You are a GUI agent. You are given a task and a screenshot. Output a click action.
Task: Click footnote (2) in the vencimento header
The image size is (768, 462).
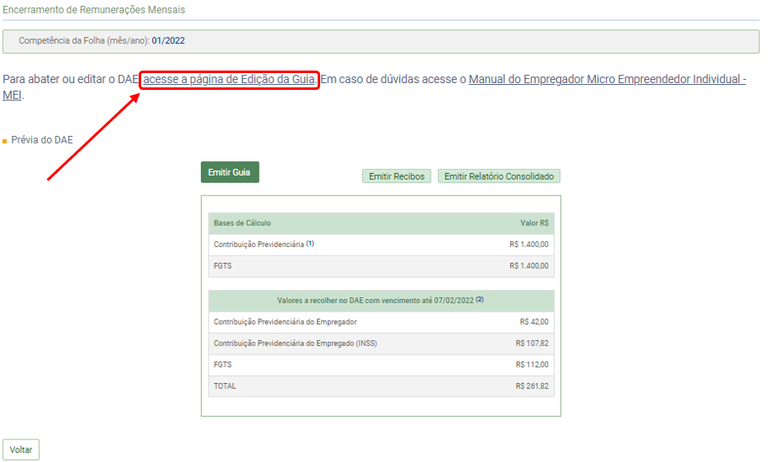pos(480,299)
